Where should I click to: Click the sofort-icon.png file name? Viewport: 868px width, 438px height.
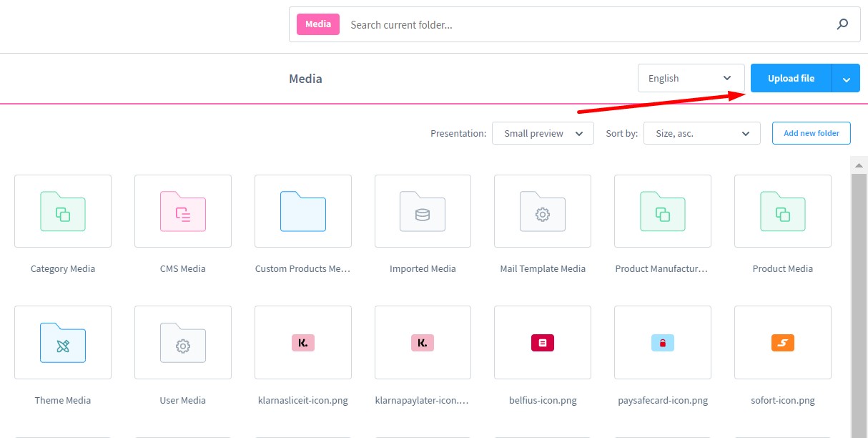pos(783,401)
